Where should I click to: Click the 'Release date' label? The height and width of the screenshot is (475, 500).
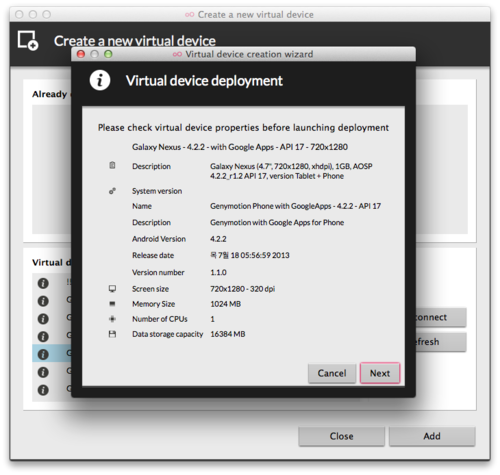[153, 255]
